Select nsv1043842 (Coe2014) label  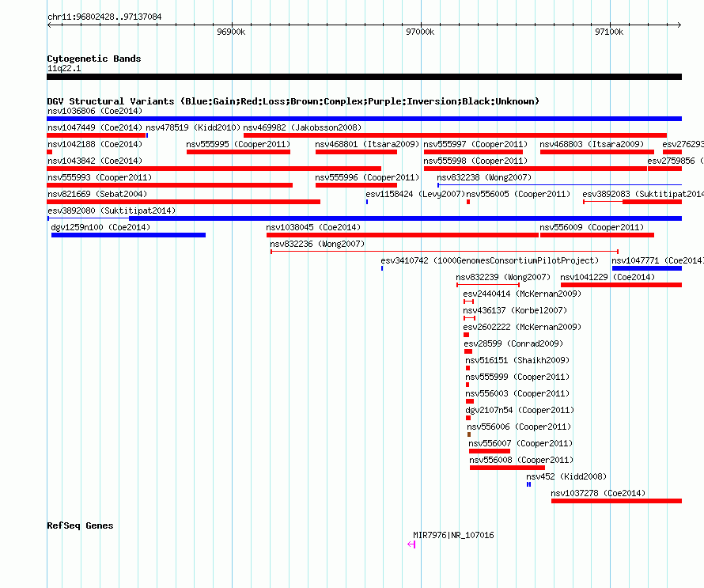coord(95,161)
